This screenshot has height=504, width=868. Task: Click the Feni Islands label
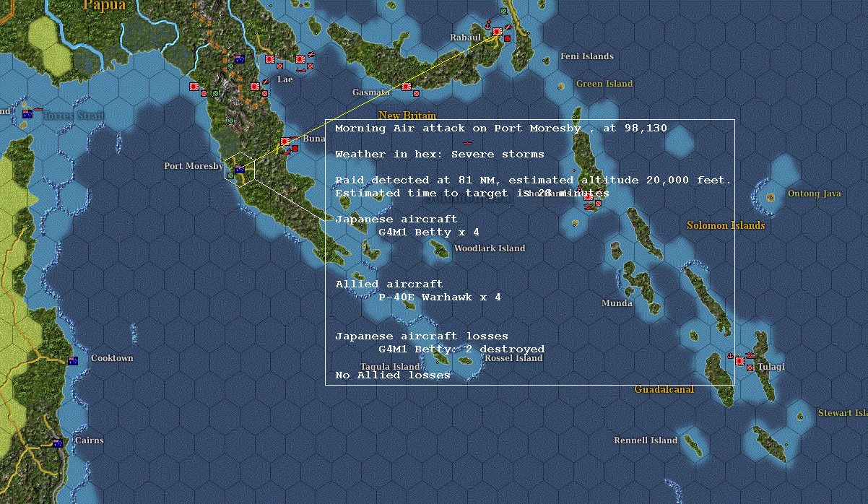coord(587,56)
